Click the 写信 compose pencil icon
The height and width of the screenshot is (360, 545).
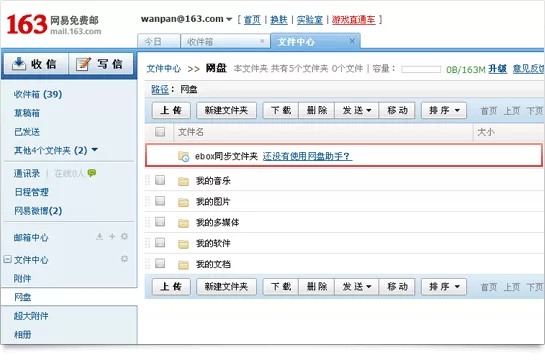pyautogui.click(x=83, y=64)
